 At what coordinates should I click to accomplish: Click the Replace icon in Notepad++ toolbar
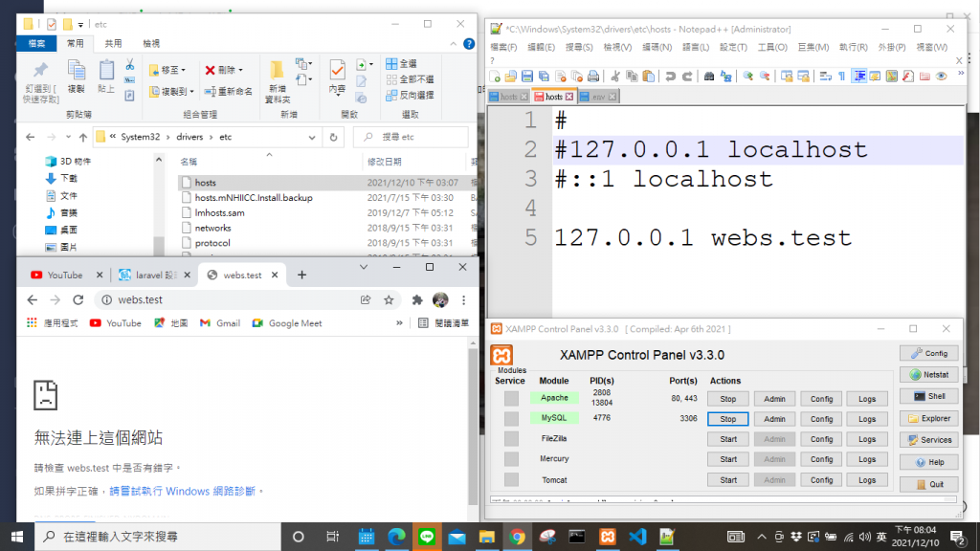coord(725,77)
